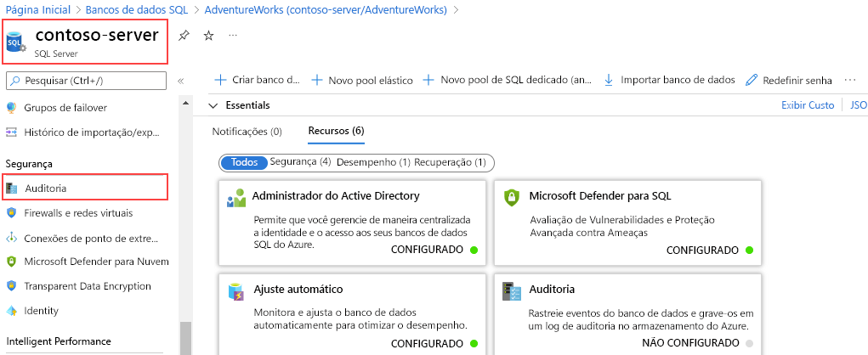
Task: Click the Ajuste automático card icon
Action: point(236,292)
